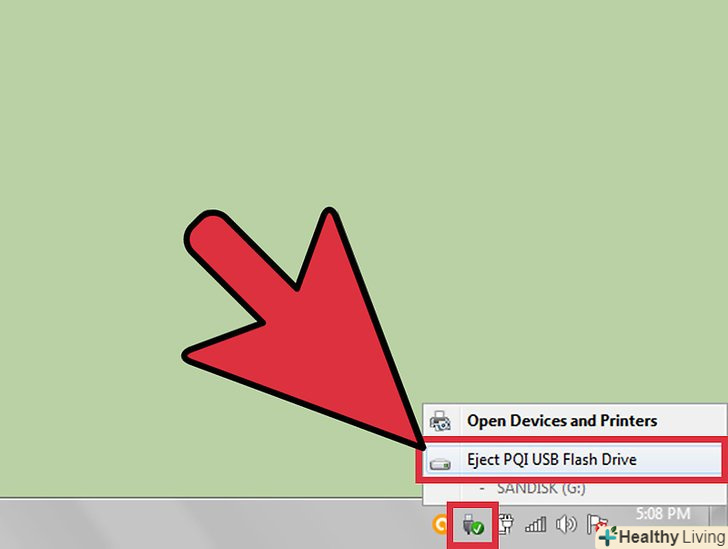The height and width of the screenshot is (549, 728).
Task: Click the drive icon beside Eject PQI
Action: point(440,464)
